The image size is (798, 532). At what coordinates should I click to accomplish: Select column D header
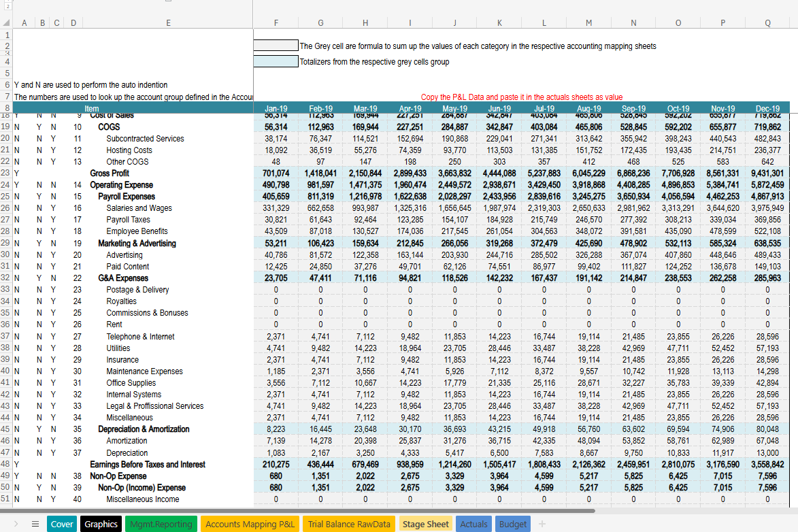tap(73, 23)
